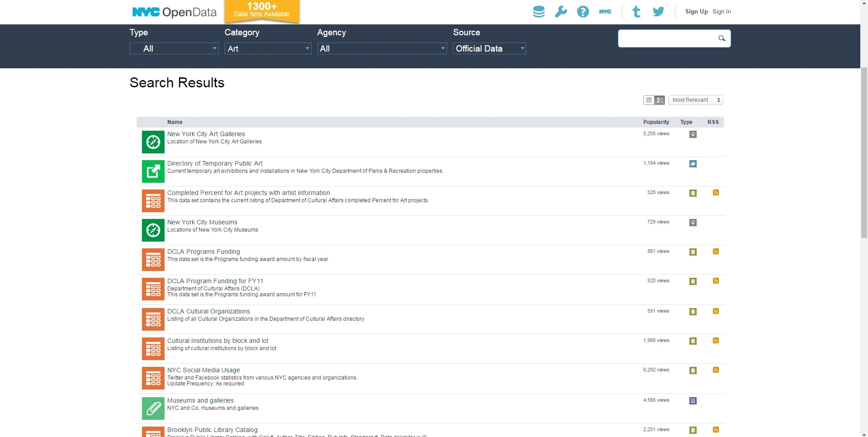868x437 pixels.
Task: Click the 5,258 views popularity value
Action: 656,134
